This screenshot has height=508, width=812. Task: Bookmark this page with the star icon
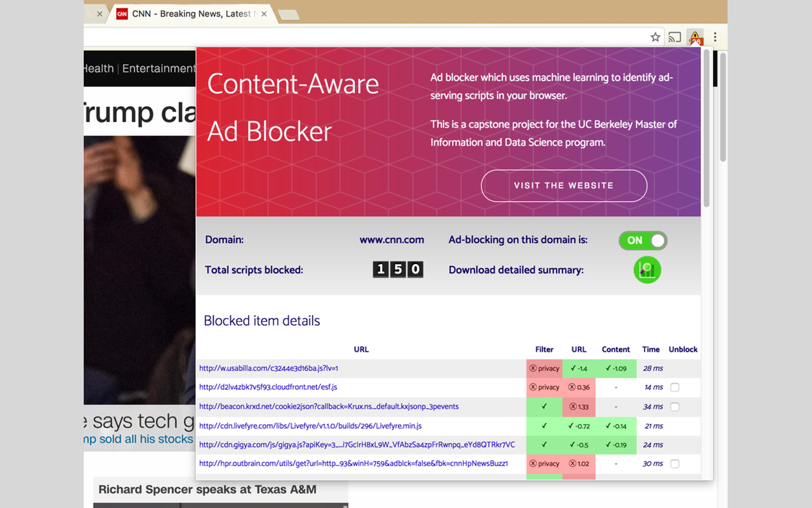click(655, 37)
